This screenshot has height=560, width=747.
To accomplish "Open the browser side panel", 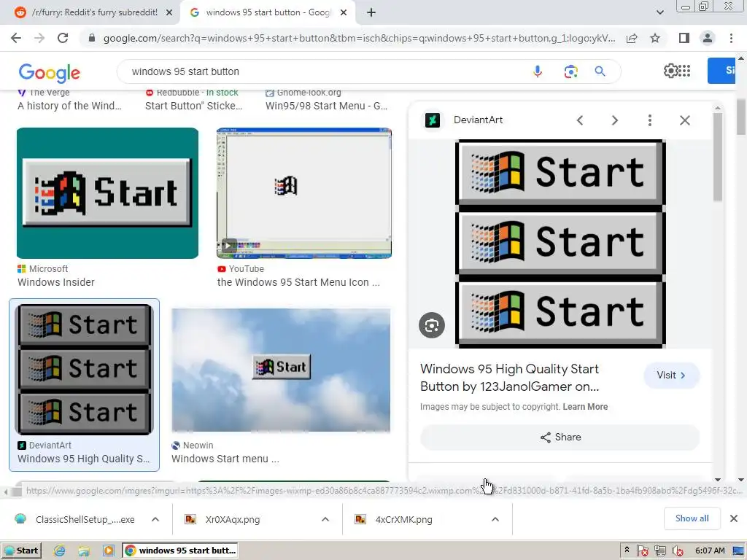I will coord(684,38).
